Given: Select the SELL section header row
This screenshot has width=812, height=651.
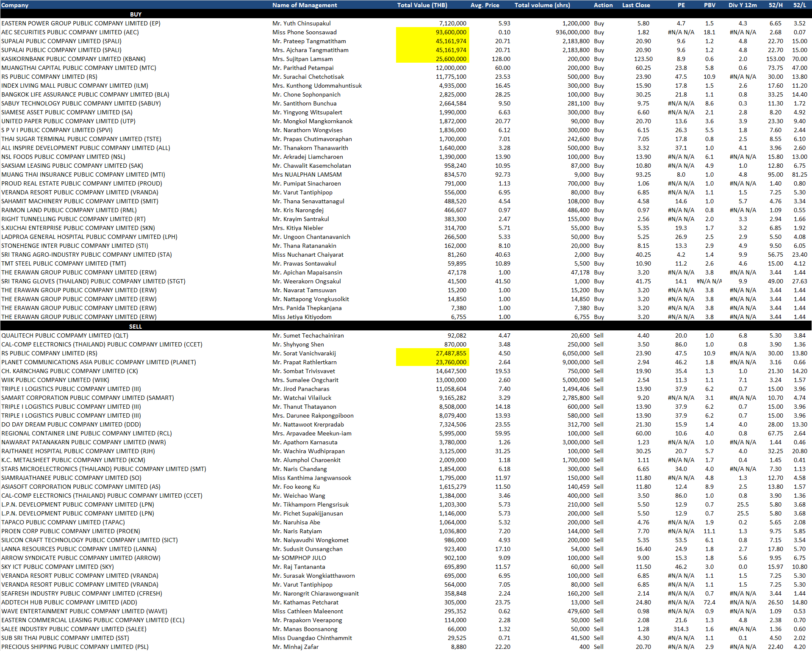Looking at the screenshot, I should coord(136,327).
